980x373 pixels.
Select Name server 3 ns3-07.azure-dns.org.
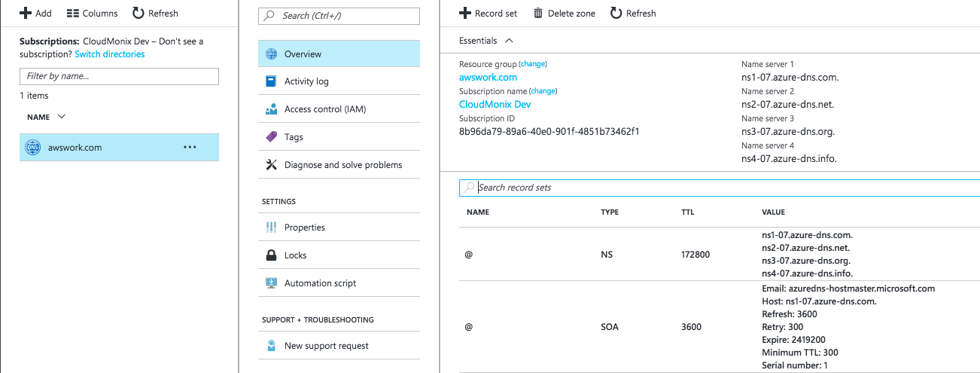click(788, 132)
